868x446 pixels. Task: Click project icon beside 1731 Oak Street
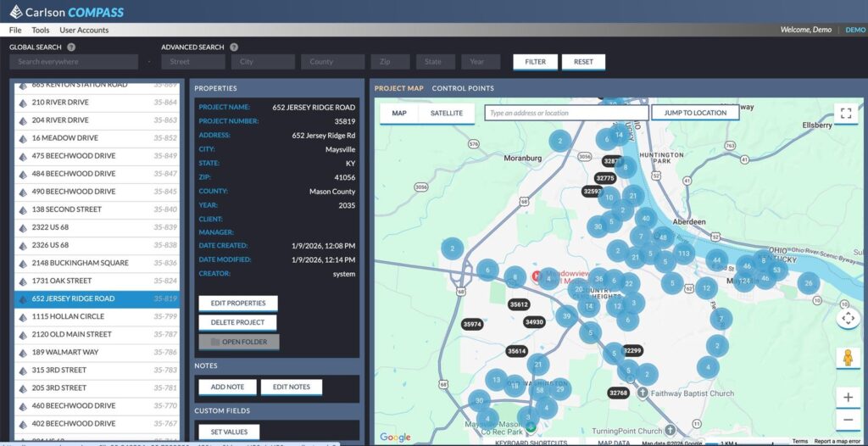pos(23,281)
